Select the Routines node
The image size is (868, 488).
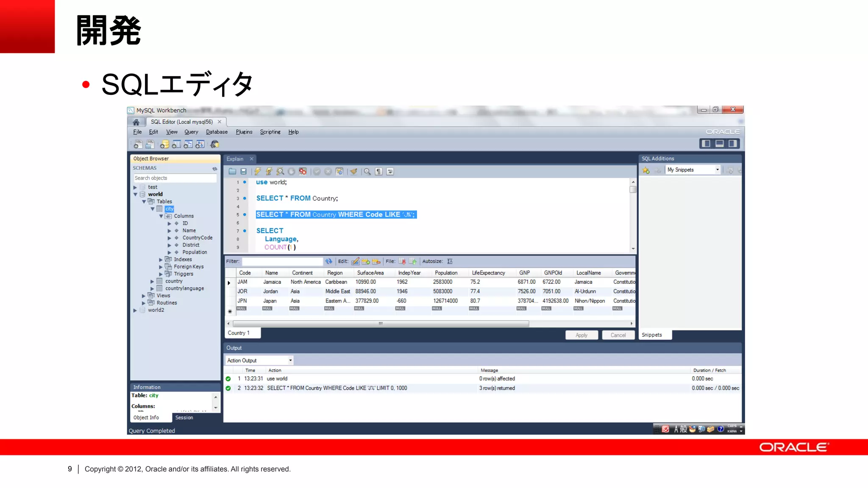(x=167, y=303)
